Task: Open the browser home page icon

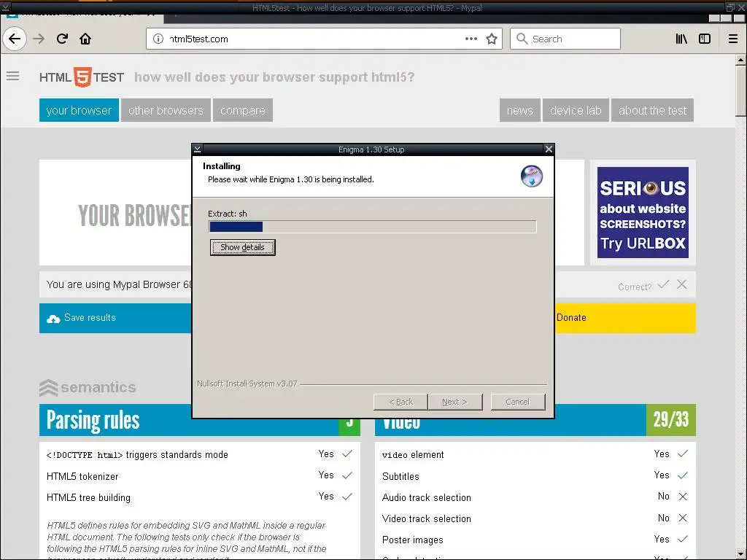Action: 85,39
